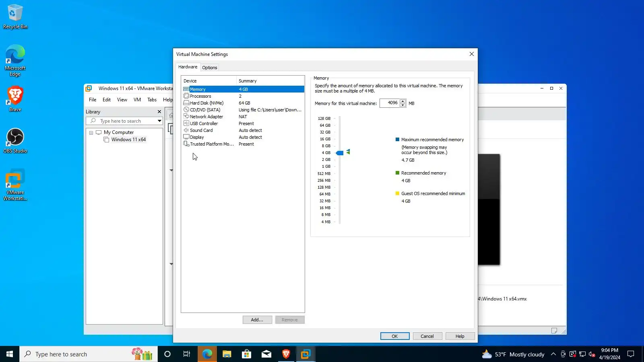Open File Explorer from the taskbar

pos(227,354)
